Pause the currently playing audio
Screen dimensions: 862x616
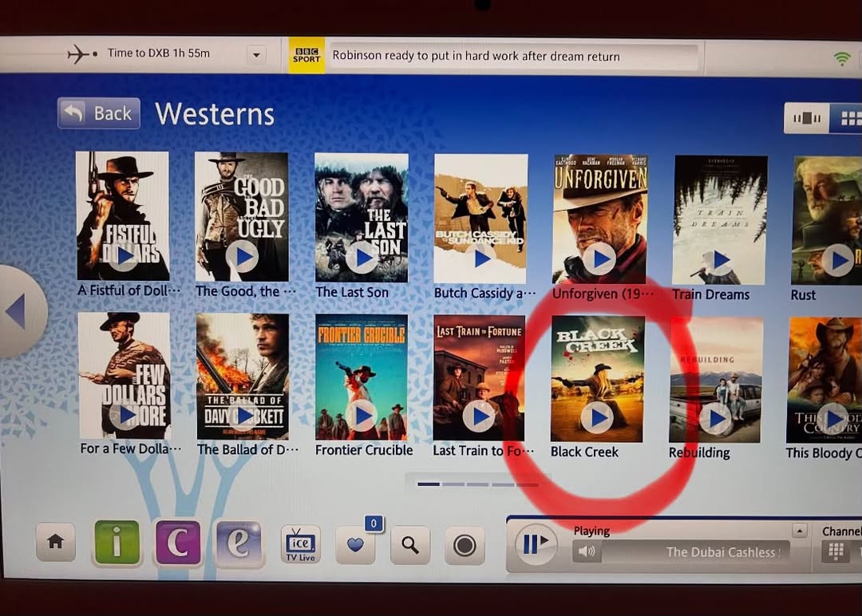point(536,543)
